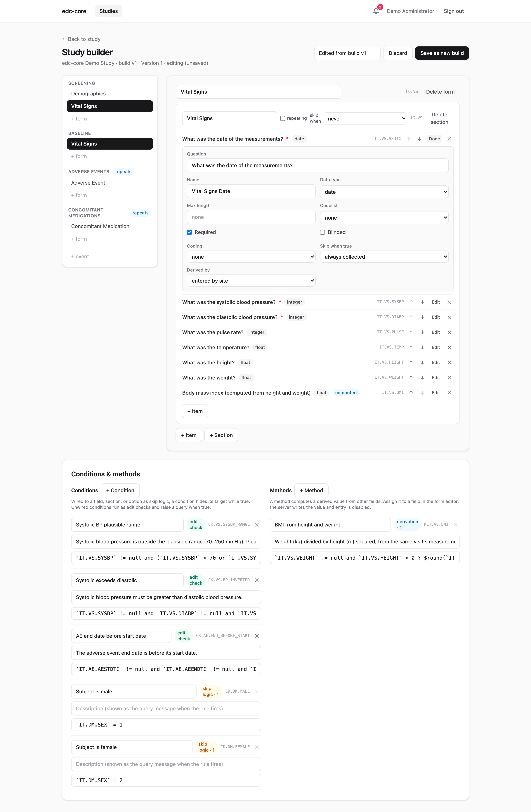
Task: Move systolic blood pressure item up
Action: point(411,302)
